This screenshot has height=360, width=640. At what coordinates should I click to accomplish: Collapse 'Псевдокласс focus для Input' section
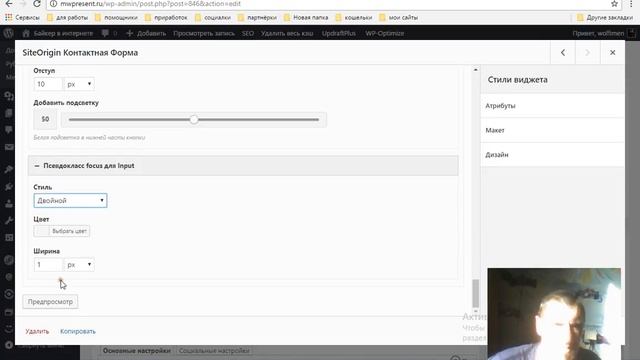243,166
